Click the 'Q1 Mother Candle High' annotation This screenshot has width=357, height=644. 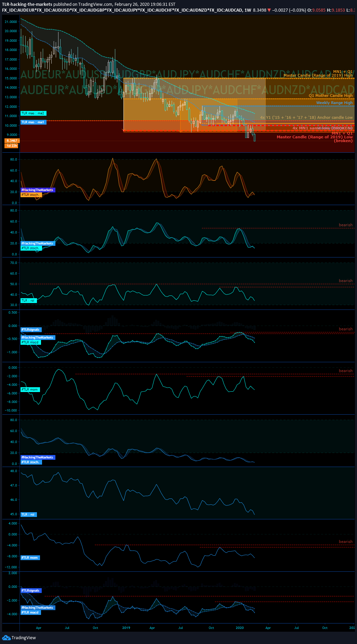pyautogui.click(x=330, y=96)
